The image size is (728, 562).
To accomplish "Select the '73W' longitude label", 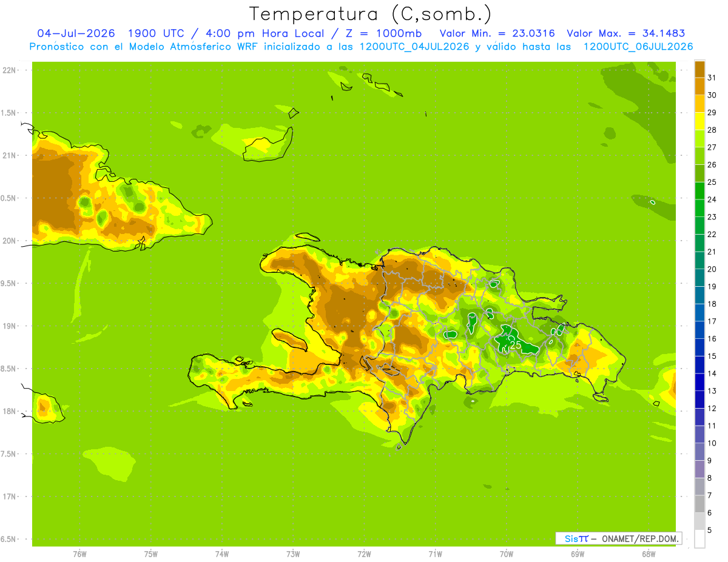I will (293, 554).
